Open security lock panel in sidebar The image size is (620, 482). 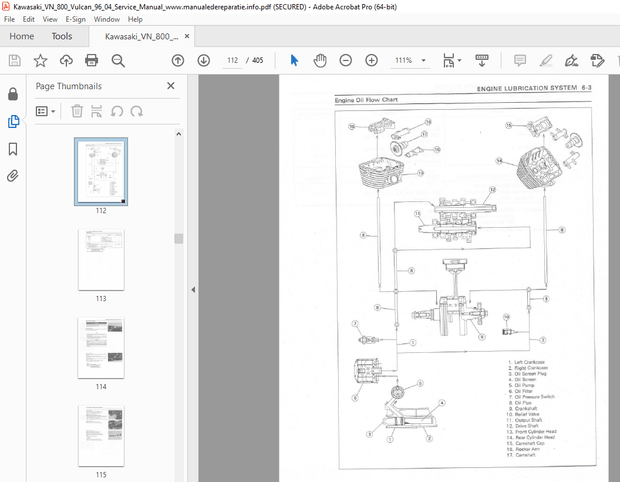tap(13, 94)
